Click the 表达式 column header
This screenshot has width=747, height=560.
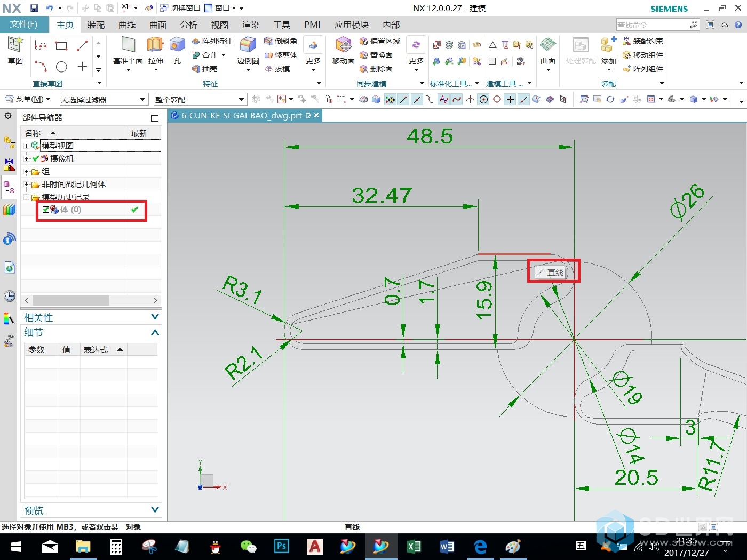104,349
